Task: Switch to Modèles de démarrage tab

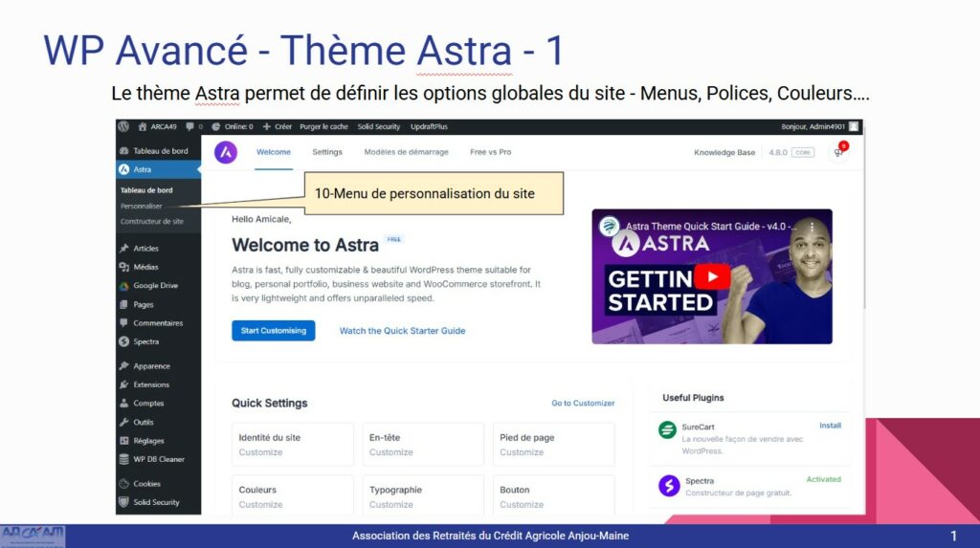Action: click(x=406, y=152)
